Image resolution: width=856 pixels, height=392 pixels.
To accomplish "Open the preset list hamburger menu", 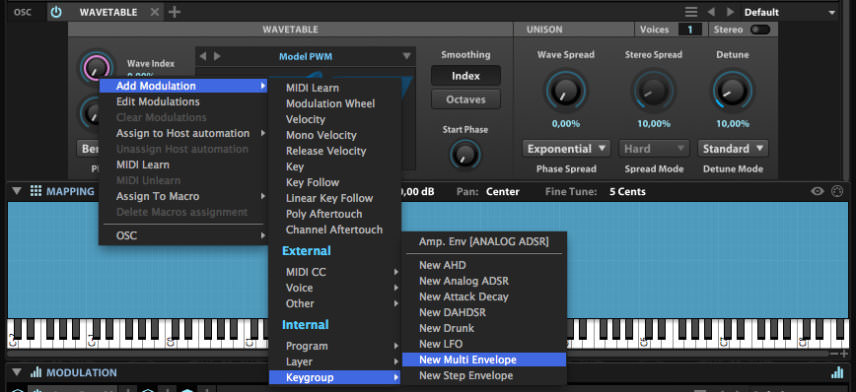I will coord(691,12).
